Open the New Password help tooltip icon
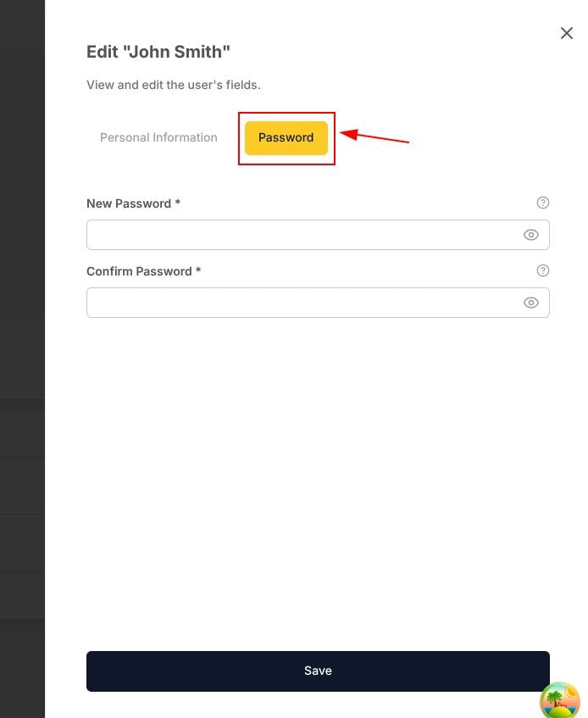The height and width of the screenshot is (718, 588). pos(543,203)
